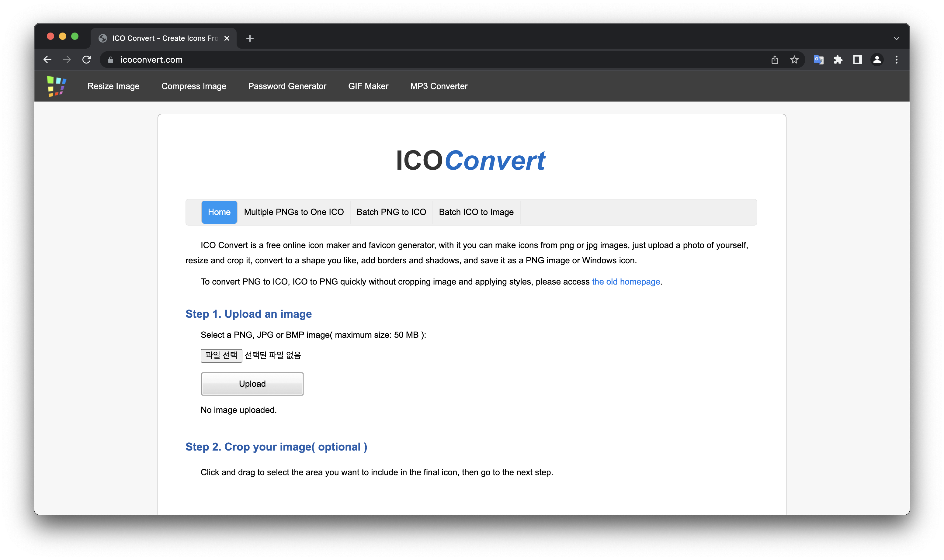Open the side panel icon
The width and height of the screenshot is (944, 560).
pyautogui.click(x=857, y=59)
